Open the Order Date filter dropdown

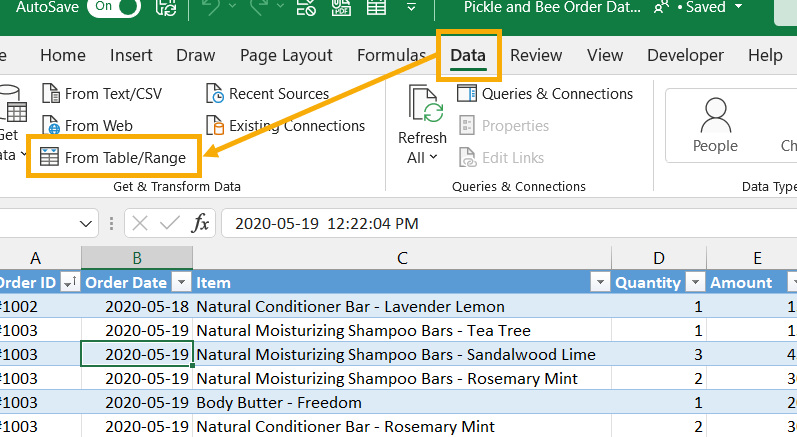point(181,282)
